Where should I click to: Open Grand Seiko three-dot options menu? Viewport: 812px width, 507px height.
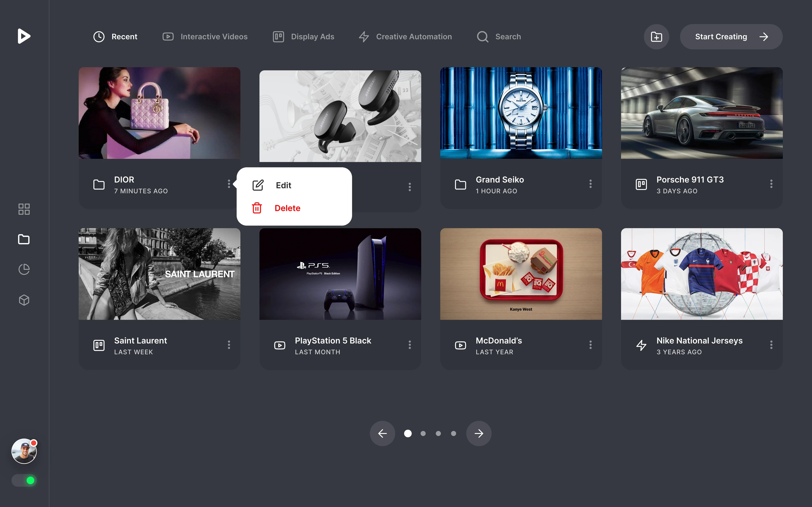(x=591, y=184)
